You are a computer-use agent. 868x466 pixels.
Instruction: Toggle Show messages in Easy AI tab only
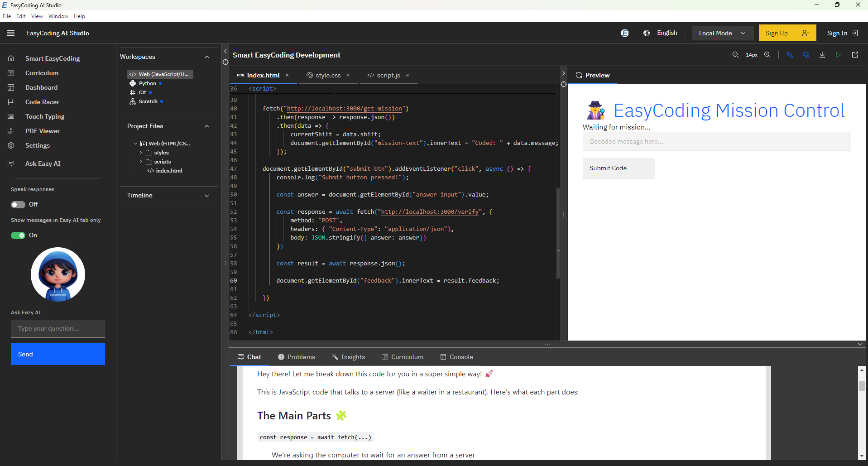(x=18, y=235)
